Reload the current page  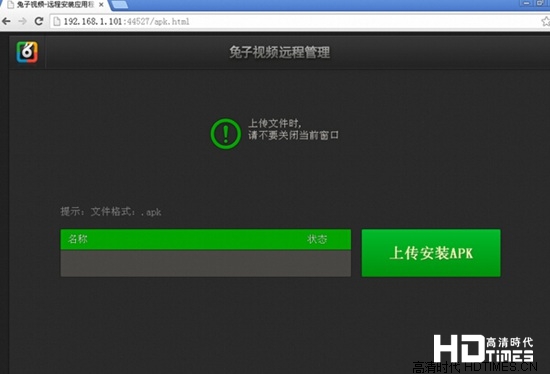pyautogui.click(x=39, y=21)
